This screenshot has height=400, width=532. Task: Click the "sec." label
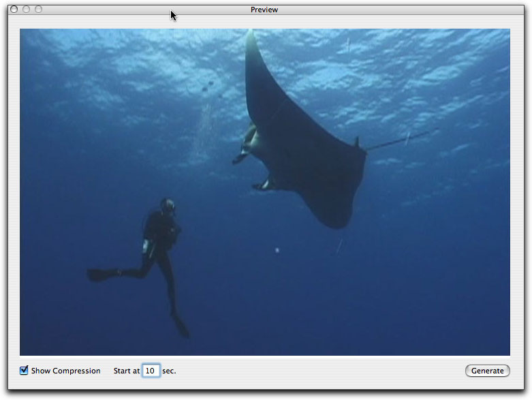pos(169,371)
